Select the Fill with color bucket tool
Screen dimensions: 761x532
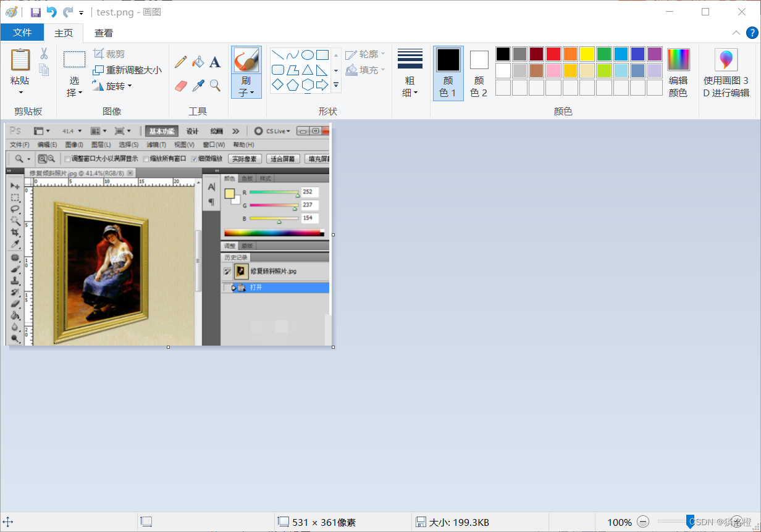click(x=198, y=61)
